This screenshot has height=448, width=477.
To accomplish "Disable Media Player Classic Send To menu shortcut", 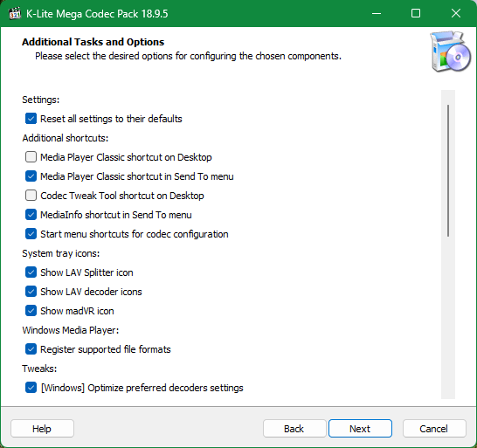I will click(31, 176).
